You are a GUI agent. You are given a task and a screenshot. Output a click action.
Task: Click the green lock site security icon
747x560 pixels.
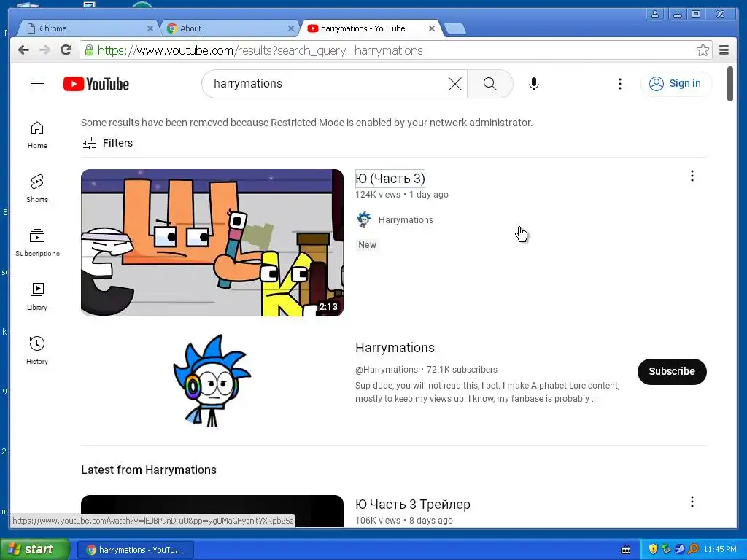[89, 50]
